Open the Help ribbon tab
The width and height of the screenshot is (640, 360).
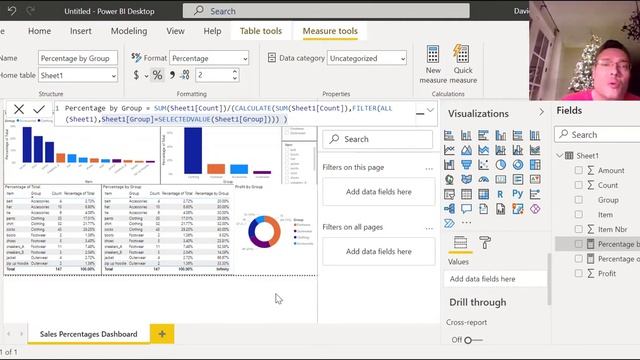point(212,31)
